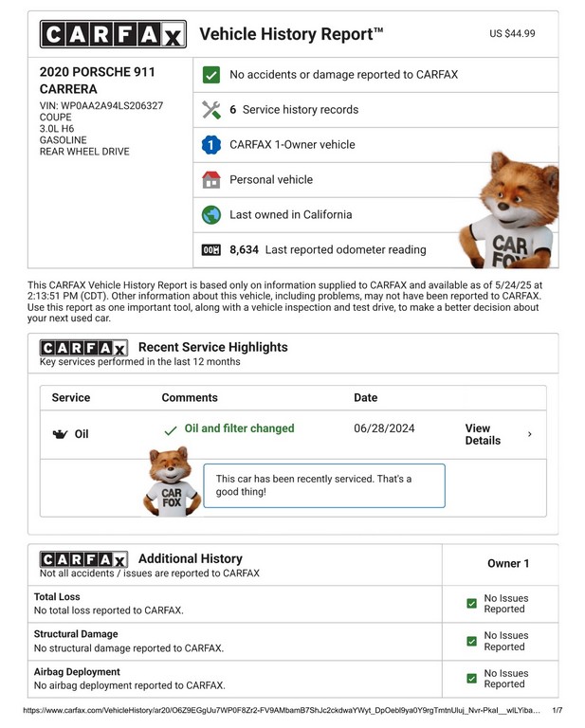Click the REAR WHEEL DRIVE spec text
The width and height of the screenshot is (585, 728).
(84, 152)
